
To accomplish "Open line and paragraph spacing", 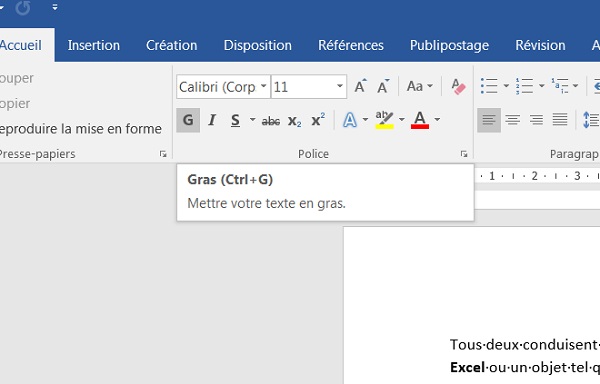I will click(591, 120).
